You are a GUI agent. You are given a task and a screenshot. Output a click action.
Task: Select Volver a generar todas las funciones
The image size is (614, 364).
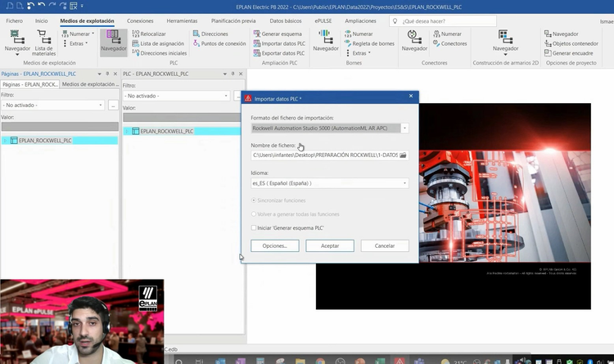click(x=254, y=214)
